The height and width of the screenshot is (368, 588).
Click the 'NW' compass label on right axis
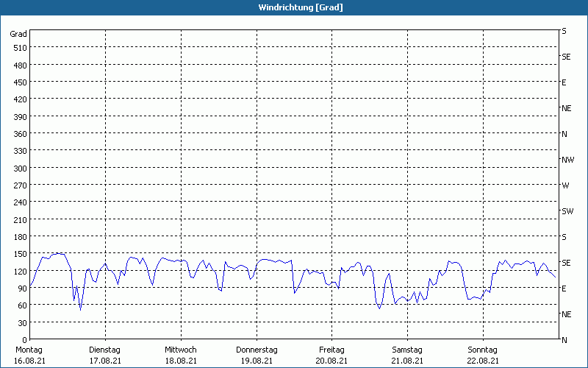[567, 160]
